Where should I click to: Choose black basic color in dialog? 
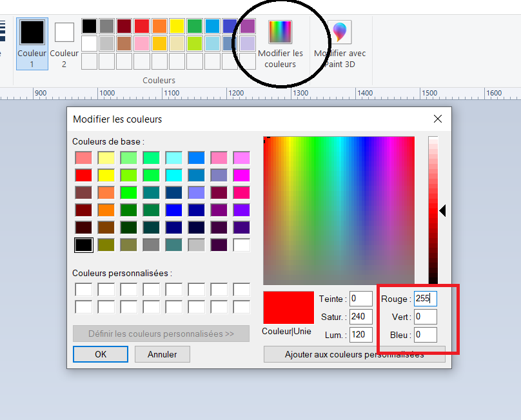coord(83,245)
